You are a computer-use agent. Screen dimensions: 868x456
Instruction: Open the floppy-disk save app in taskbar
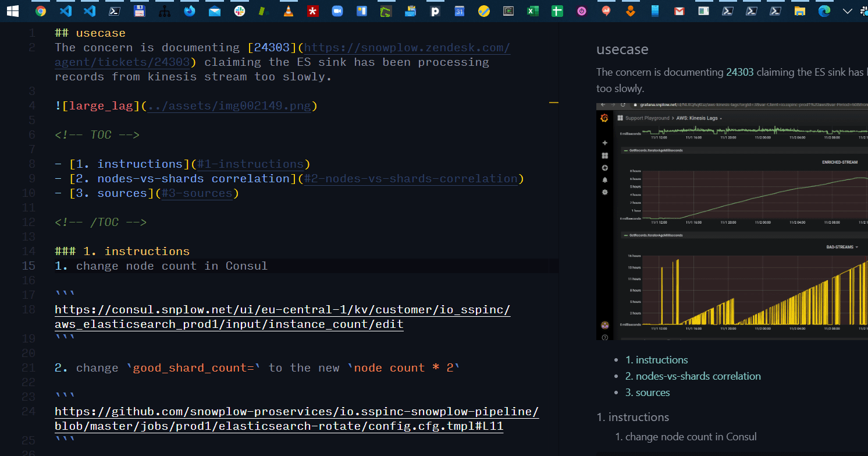(139, 10)
